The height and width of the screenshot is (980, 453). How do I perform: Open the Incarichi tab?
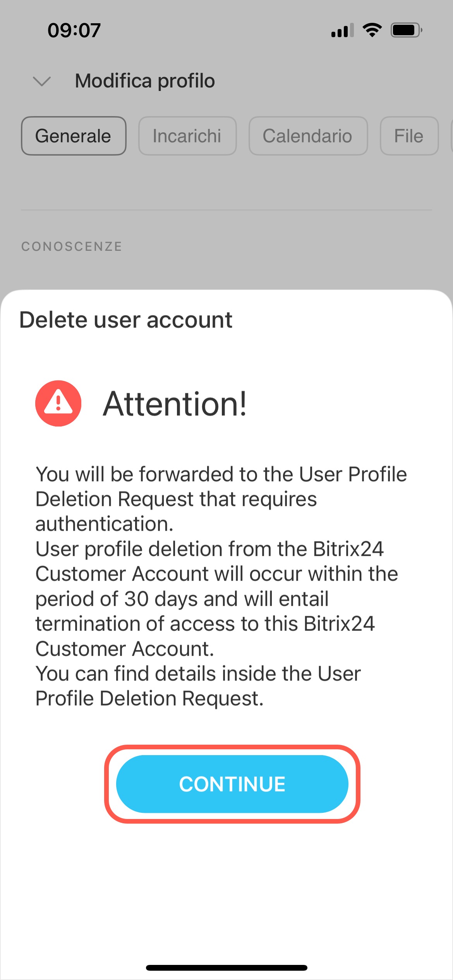[187, 136]
